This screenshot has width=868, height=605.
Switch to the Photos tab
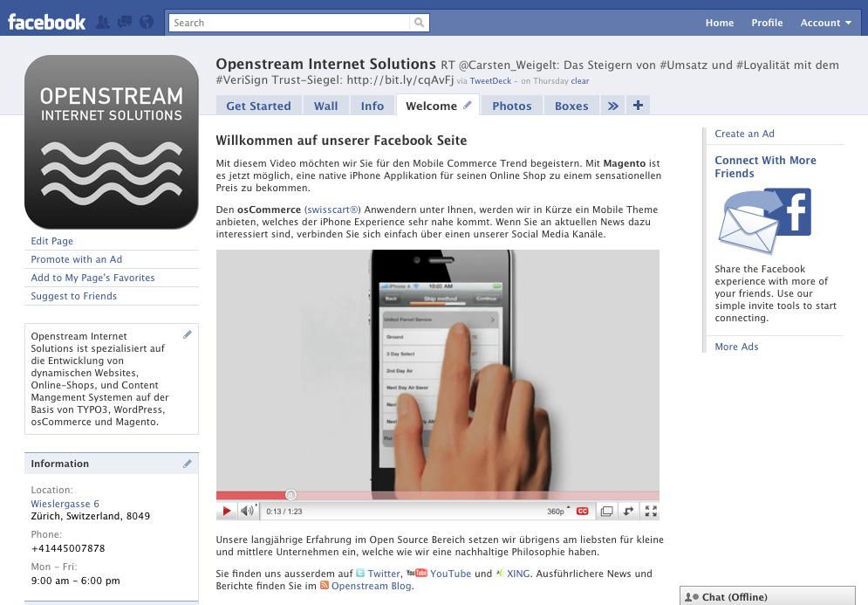pos(511,106)
